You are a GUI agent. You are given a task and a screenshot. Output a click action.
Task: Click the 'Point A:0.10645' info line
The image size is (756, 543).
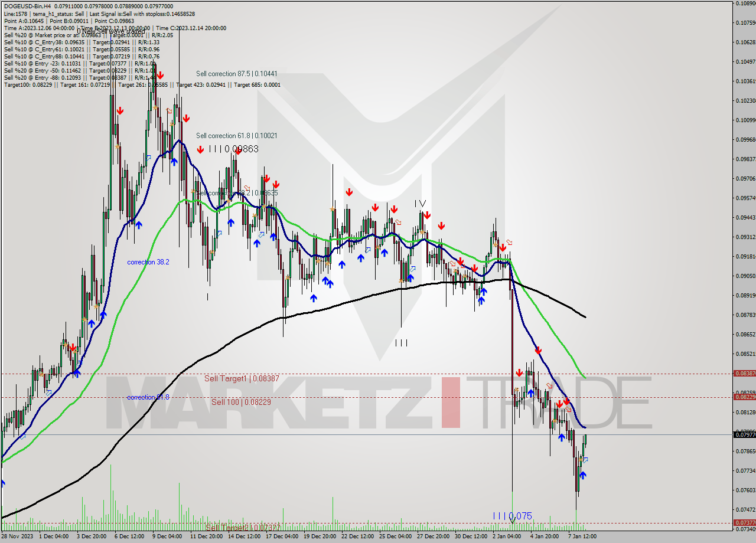click(x=69, y=21)
